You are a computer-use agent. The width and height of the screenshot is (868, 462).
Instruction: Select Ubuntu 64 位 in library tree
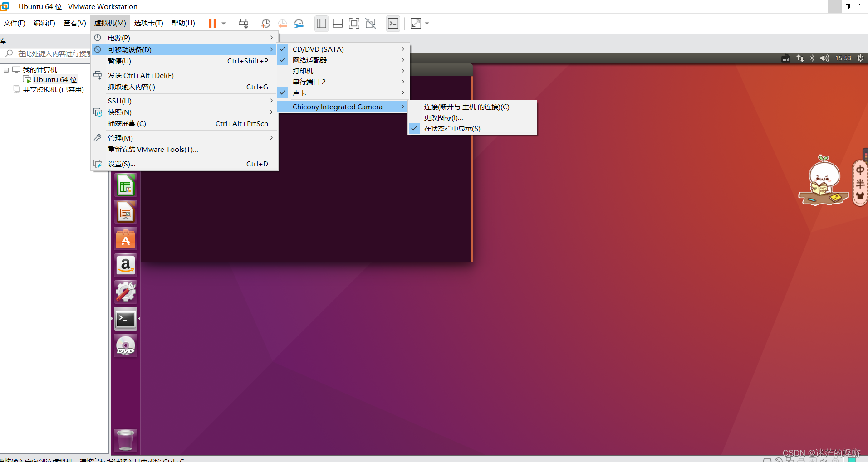point(55,79)
